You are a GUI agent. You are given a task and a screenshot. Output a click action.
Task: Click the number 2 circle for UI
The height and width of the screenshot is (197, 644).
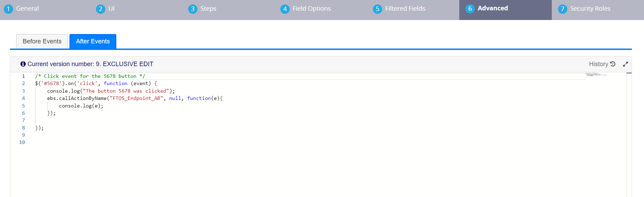coord(100,9)
